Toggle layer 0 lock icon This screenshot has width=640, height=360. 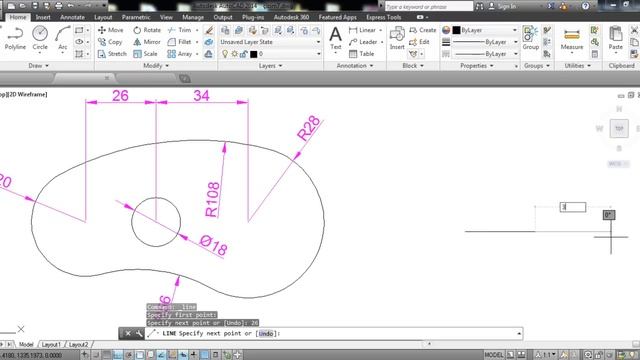[x=244, y=54]
